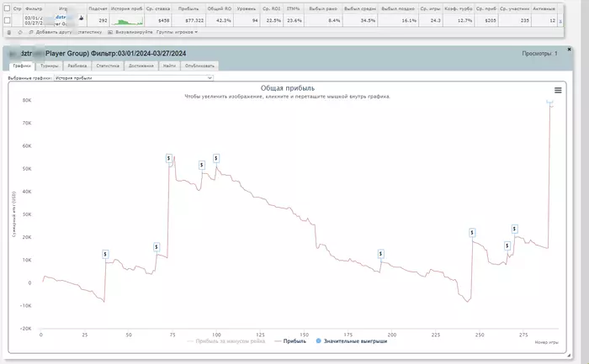
Task: Sort by the 'Ср. ROI' column header
Action: tap(271, 8)
